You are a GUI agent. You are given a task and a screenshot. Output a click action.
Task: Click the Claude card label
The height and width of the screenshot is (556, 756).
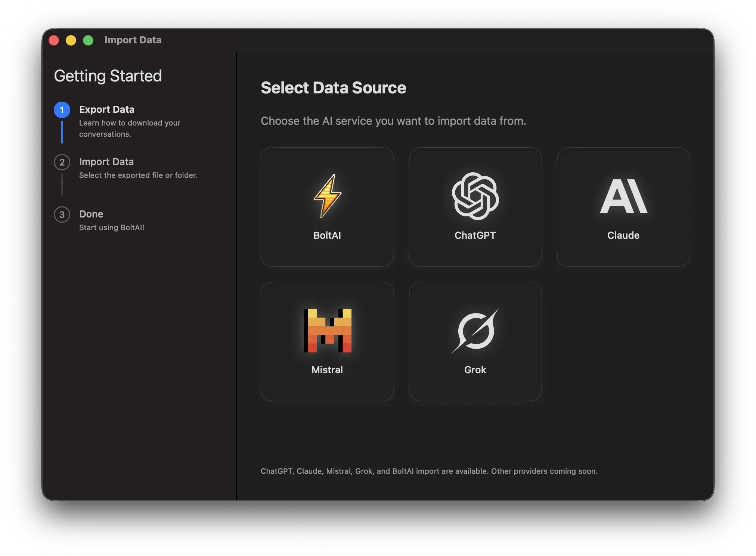point(623,235)
